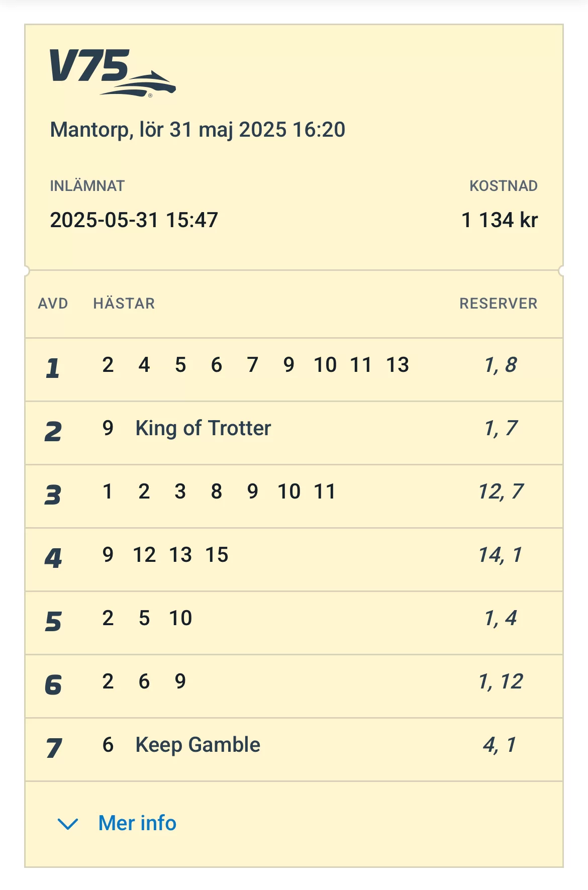Screen dimensions: 588x890
Task: Click the RESERVER column header
Action: [x=498, y=304]
